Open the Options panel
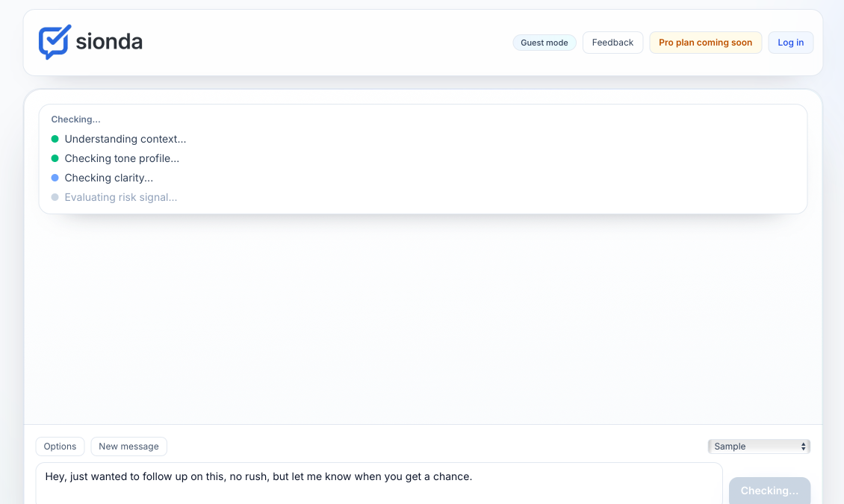Screen dimensions: 844x504 (x=60, y=447)
